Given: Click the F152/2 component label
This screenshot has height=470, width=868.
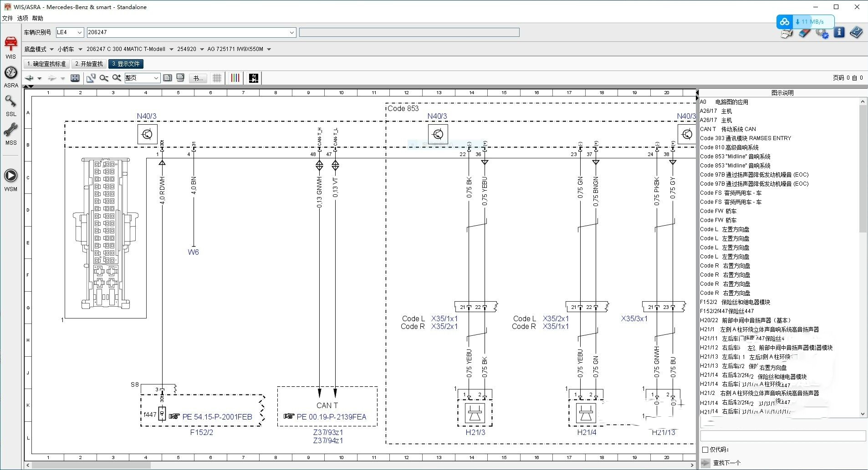Looking at the screenshot, I should [x=202, y=433].
